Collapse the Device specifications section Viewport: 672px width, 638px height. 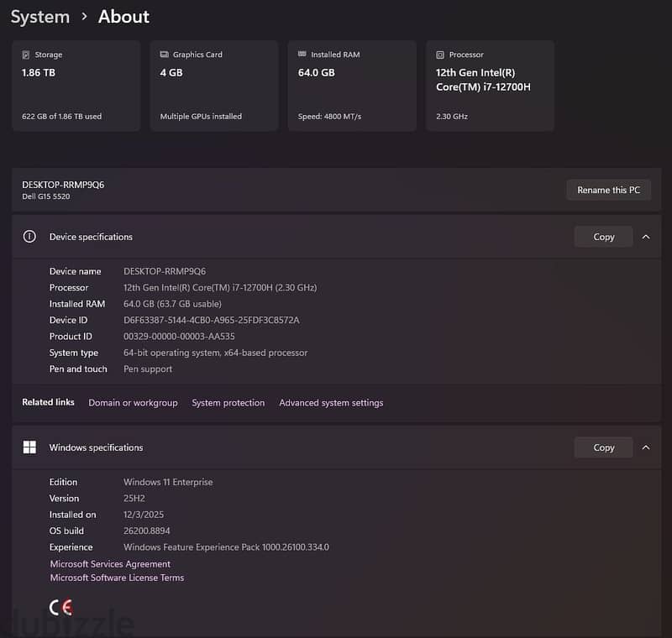646,237
